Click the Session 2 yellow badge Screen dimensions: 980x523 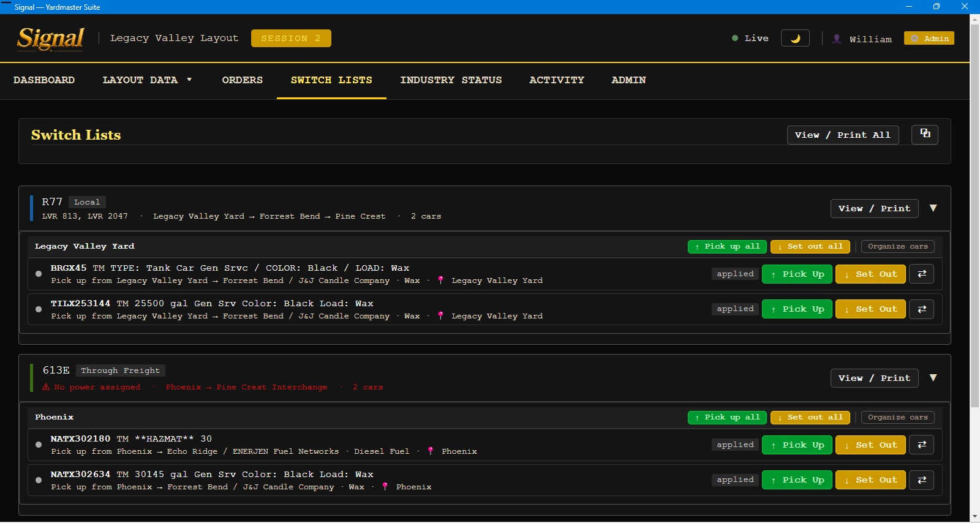pos(291,39)
